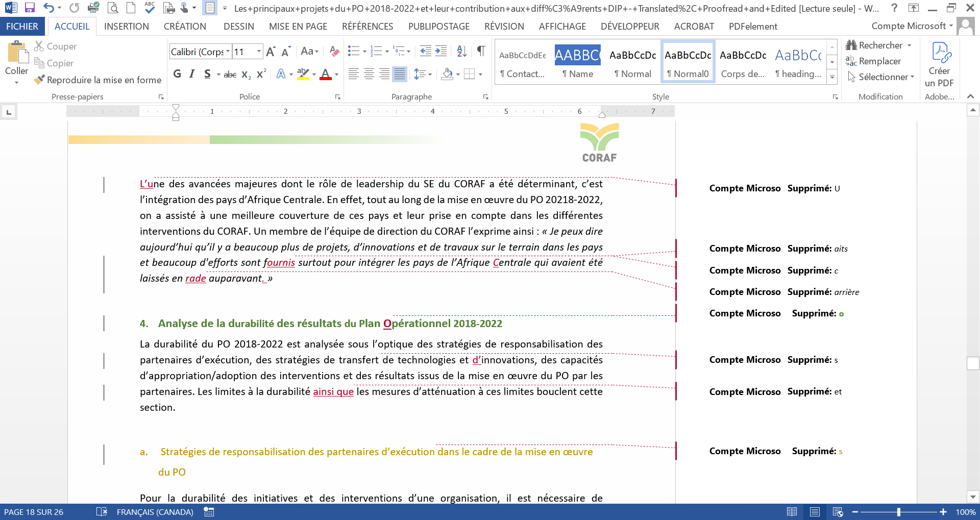Open the Change Case (Aa) menu
The image size is (980, 520).
(309, 52)
